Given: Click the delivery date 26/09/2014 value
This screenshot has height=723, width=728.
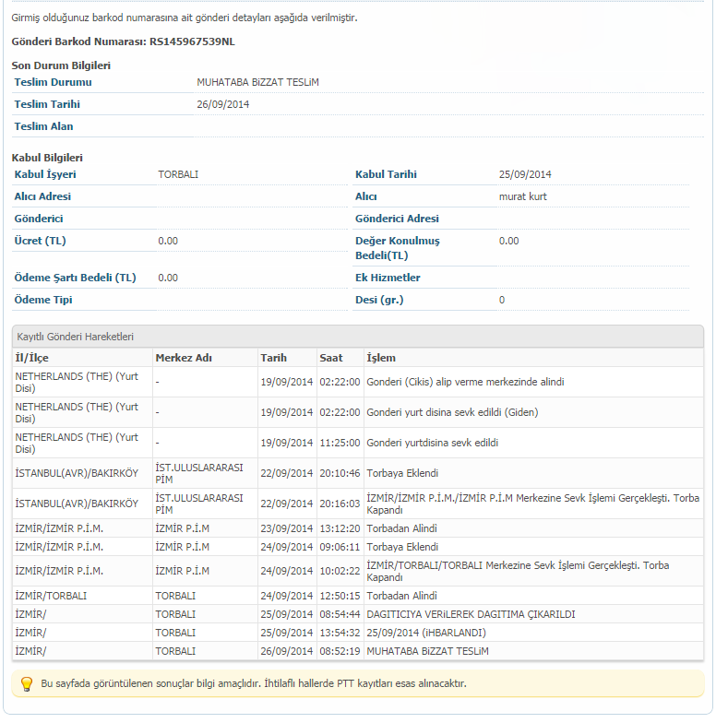Looking at the screenshot, I should click(x=223, y=104).
